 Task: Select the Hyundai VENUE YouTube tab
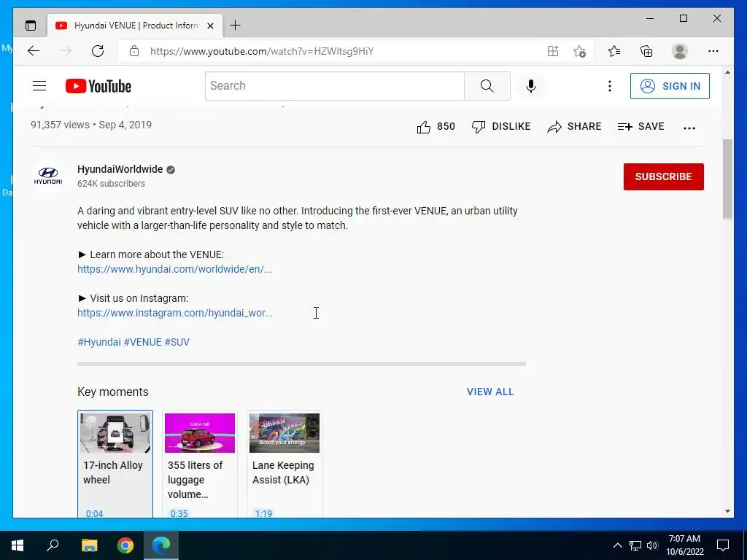(x=135, y=26)
